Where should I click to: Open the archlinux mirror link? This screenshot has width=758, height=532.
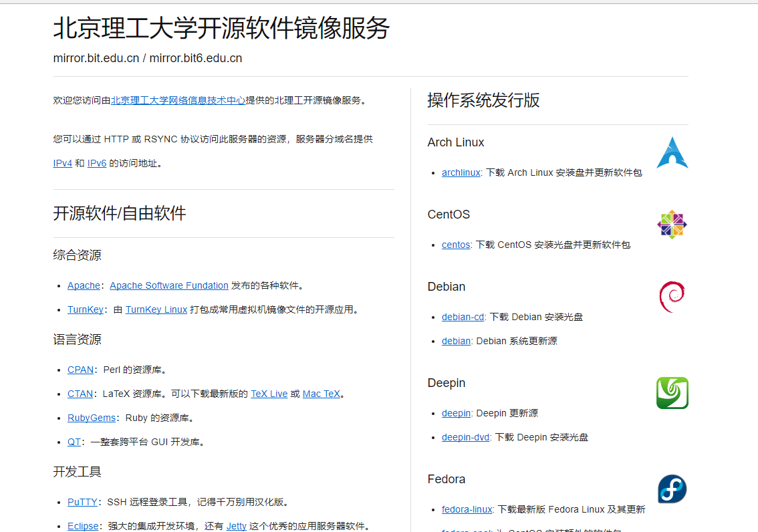click(461, 172)
